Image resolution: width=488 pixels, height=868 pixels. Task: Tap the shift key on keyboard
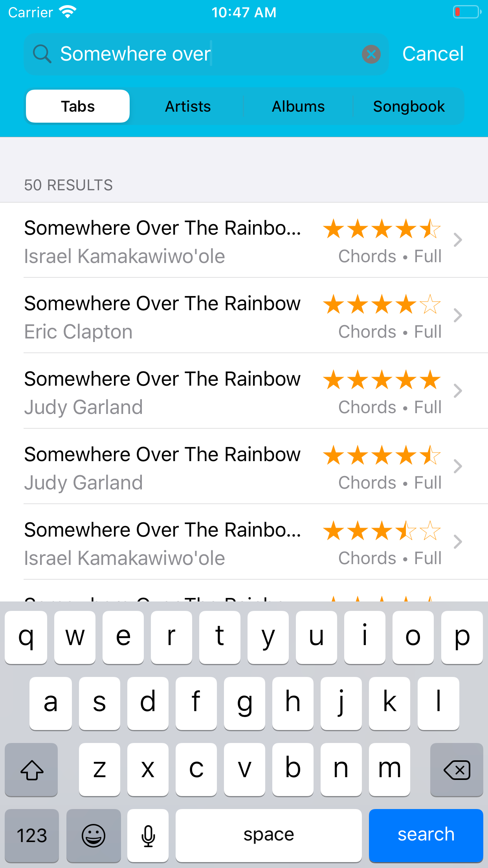coord(31,770)
